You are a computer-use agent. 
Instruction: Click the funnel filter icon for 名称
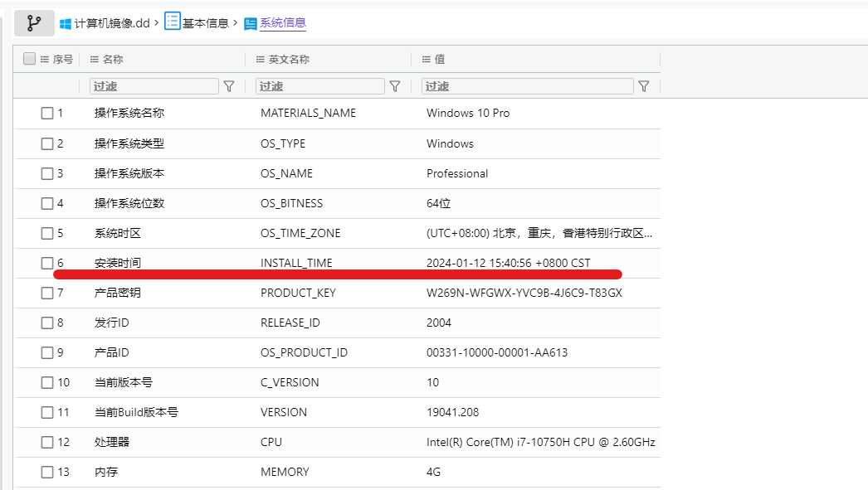pyautogui.click(x=229, y=86)
